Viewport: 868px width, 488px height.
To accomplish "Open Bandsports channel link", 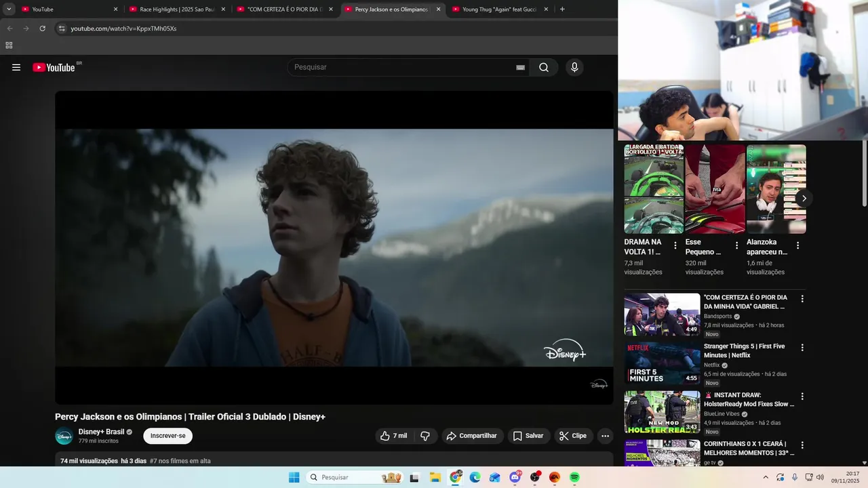I will pyautogui.click(x=718, y=317).
